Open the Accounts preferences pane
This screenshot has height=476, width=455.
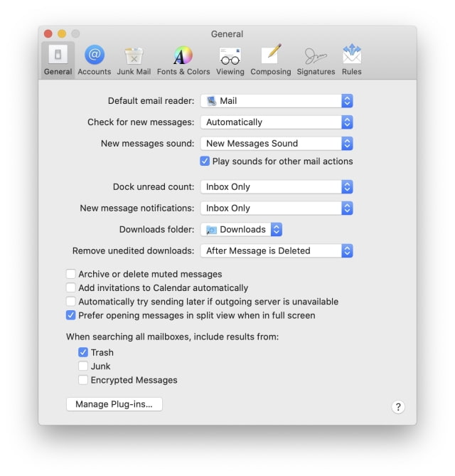click(94, 60)
